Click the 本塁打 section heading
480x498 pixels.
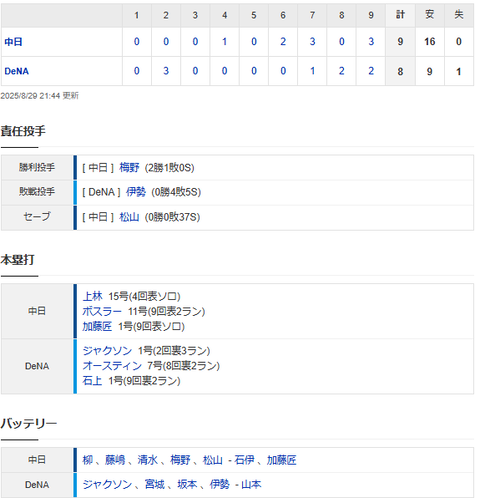(17, 260)
